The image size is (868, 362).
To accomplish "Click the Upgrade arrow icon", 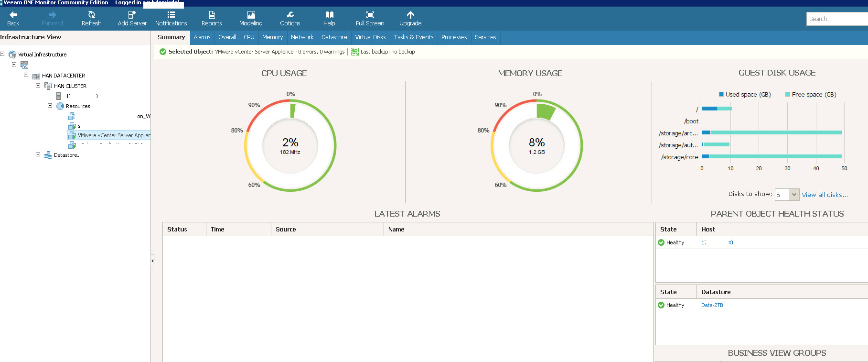I will [x=410, y=15].
